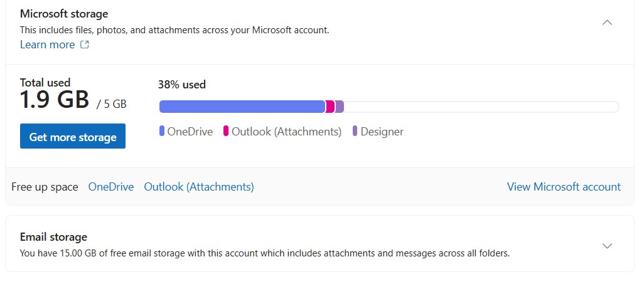
Task: Click the purple Designer segment of the usage bar
Action: pyautogui.click(x=340, y=107)
